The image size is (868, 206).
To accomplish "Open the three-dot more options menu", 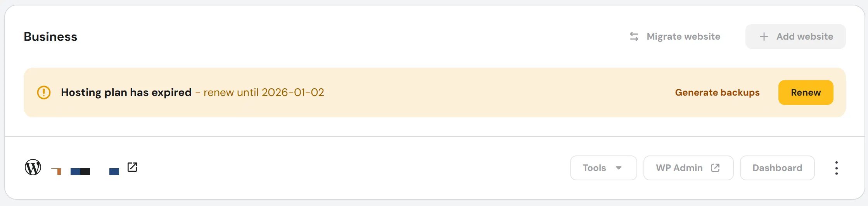I will [836, 168].
